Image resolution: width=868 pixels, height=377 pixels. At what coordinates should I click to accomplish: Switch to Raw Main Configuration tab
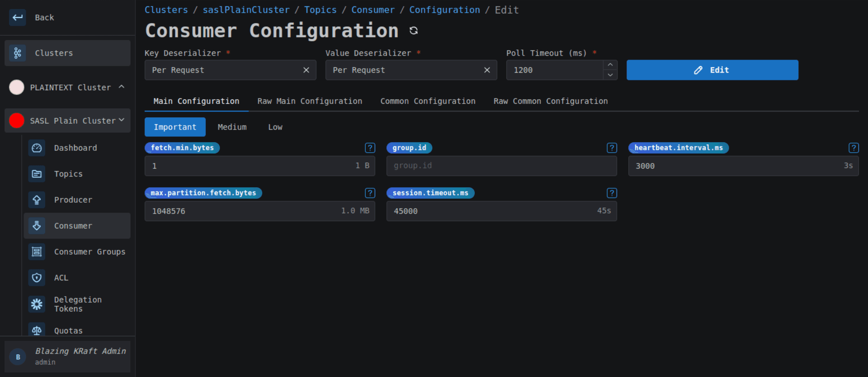[310, 101]
